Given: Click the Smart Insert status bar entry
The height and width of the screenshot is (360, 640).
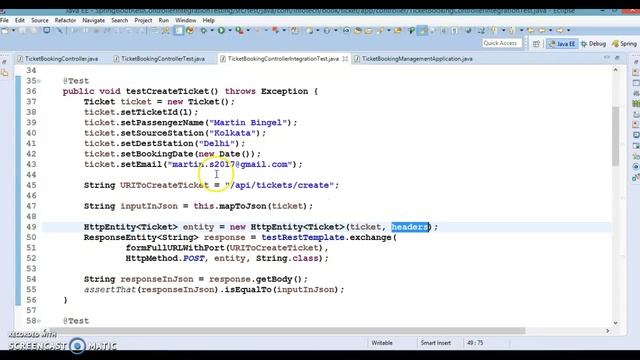Looking at the screenshot, I should (436, 343).
